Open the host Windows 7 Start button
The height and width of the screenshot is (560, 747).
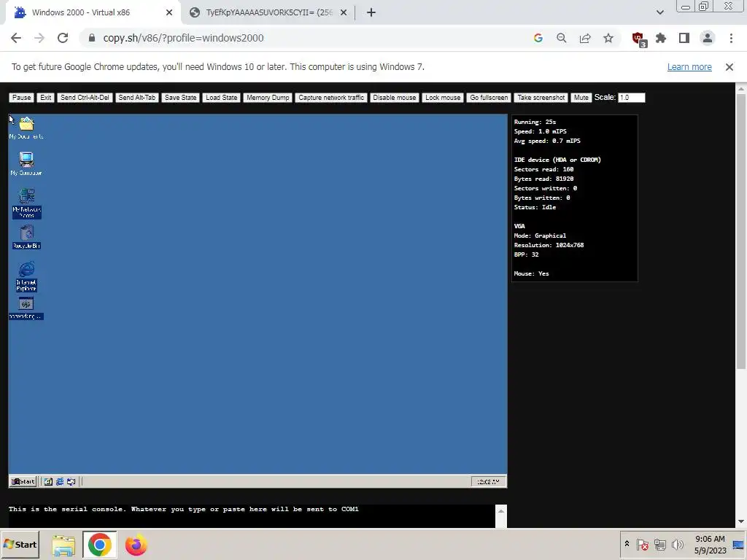[x=20, y=545]
